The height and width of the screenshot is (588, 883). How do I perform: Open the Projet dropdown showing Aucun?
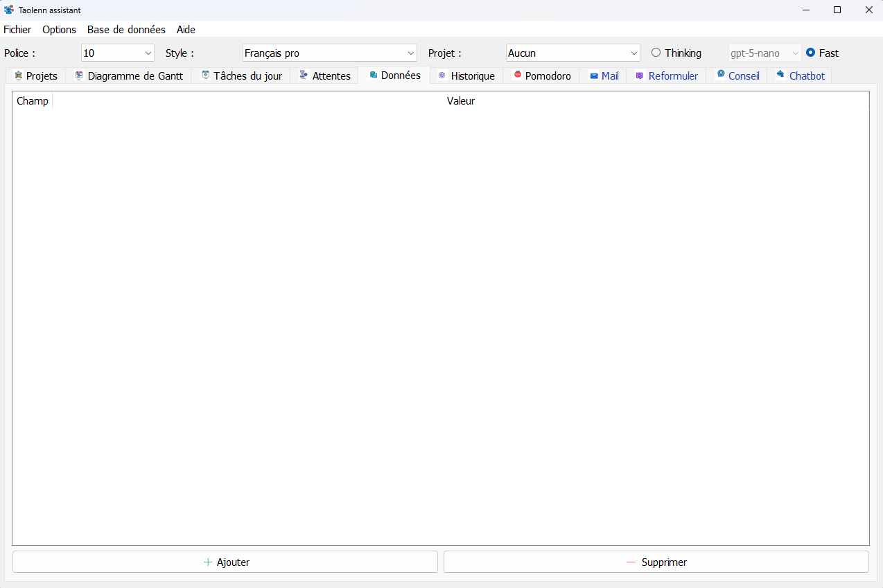coord(572,53)
